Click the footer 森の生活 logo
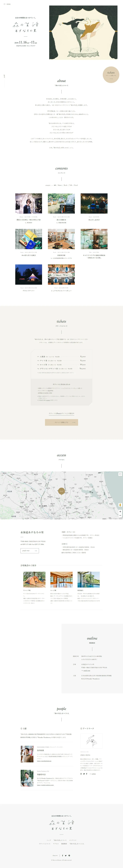123x868 pixels. click(61, 825)
